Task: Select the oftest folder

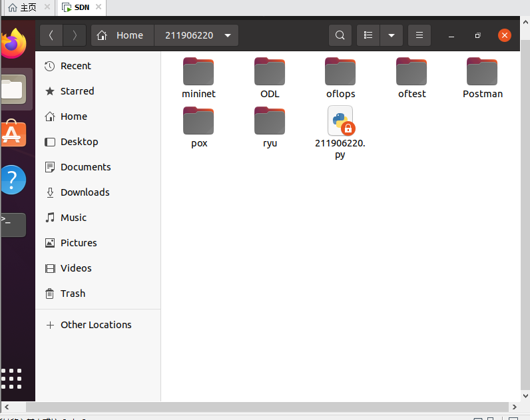Action: point(411,78)
